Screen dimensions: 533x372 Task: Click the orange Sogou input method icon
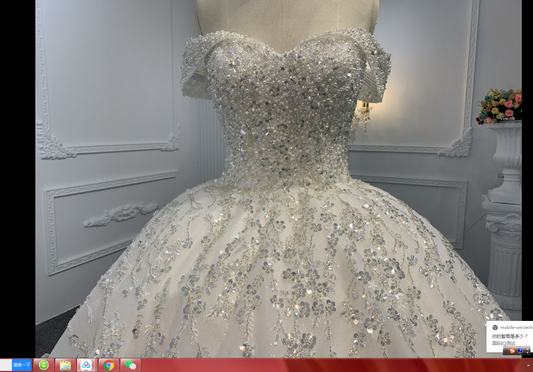512,351
